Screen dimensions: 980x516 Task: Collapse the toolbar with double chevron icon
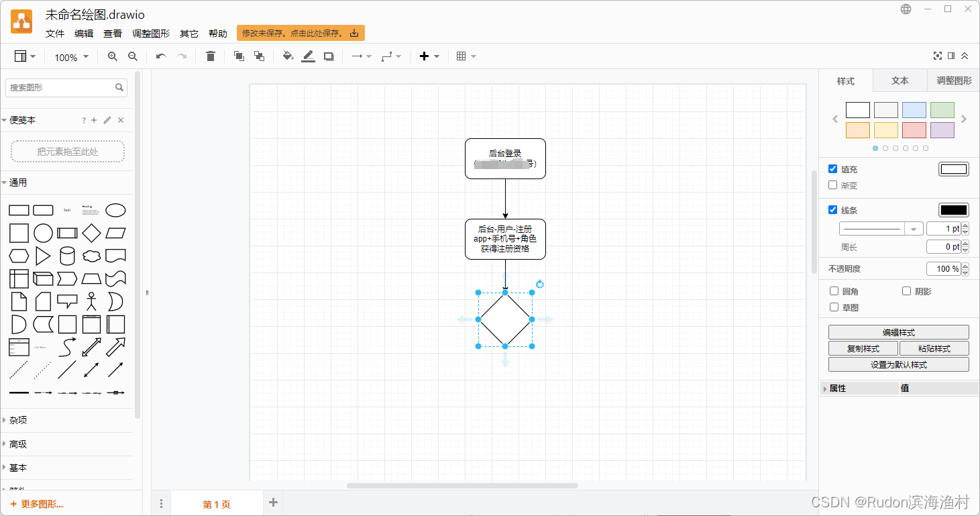click(965, 56)
